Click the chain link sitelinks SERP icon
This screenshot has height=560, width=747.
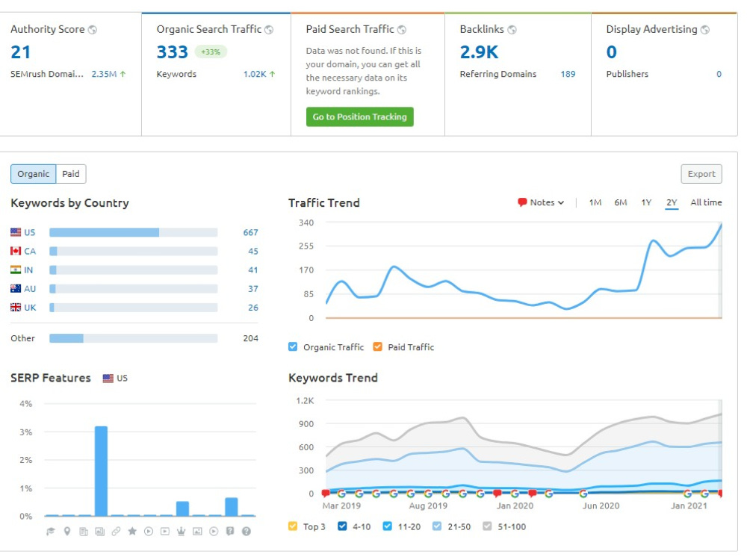pos(116,532)
